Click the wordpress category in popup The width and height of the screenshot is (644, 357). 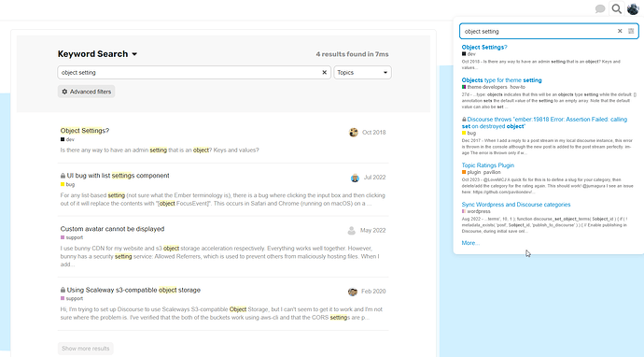point(476,211)
